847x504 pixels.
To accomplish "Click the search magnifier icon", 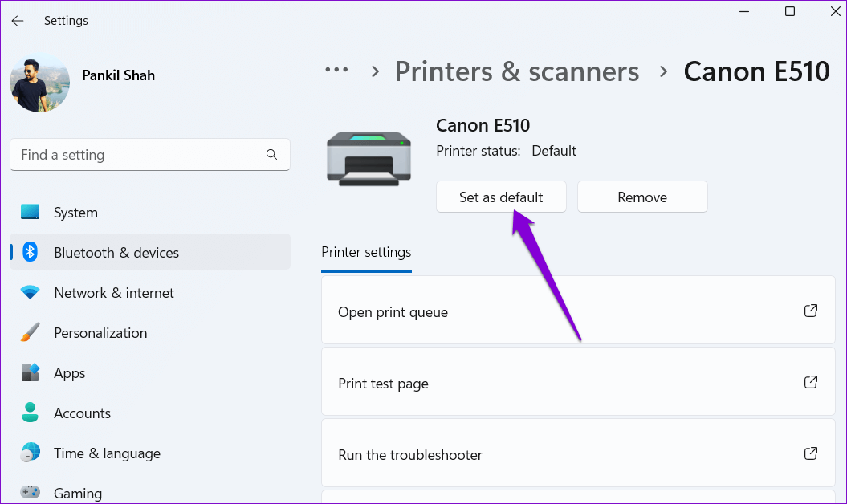I will coord(271,155).
